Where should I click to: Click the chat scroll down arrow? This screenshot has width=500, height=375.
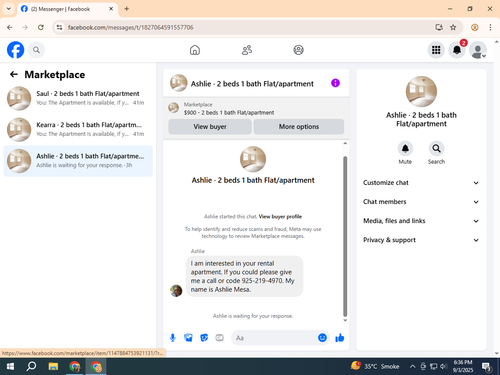tap(345, 320)
